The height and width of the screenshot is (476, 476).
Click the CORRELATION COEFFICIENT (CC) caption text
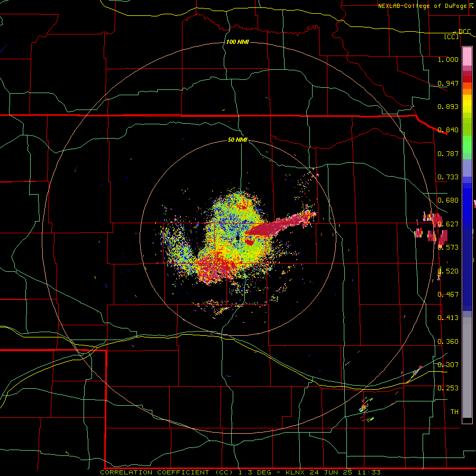point(167,472)
